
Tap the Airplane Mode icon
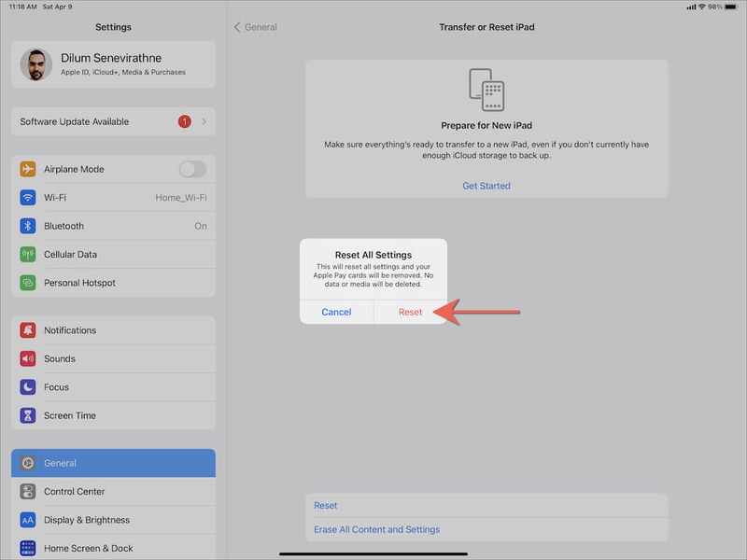point(28,169)
